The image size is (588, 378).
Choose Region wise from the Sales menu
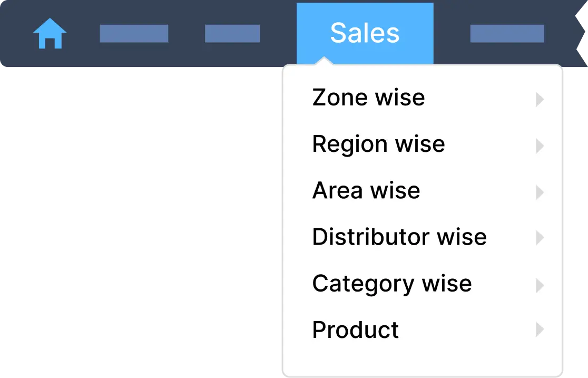378,144
